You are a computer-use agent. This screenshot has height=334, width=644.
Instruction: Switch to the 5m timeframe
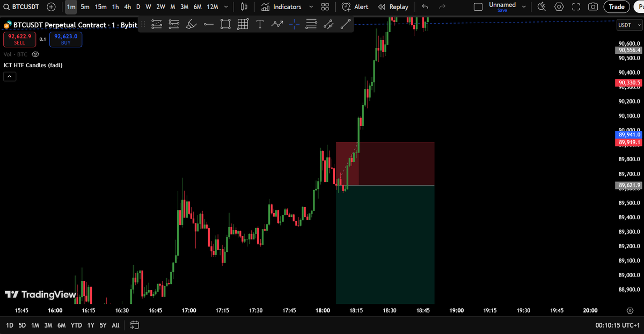[x=85, y=7]
